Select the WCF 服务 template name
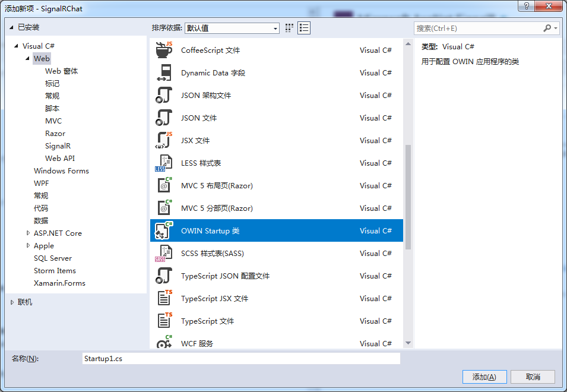 click(197, 343)
